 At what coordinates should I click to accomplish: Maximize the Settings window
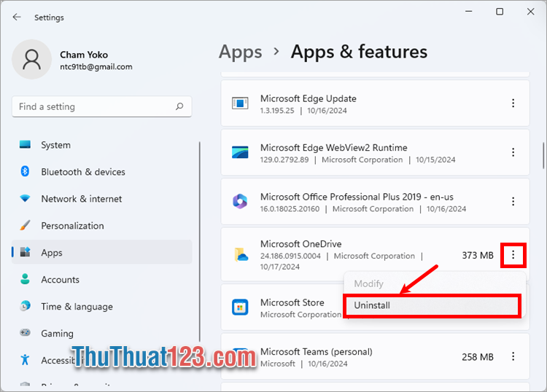point(500,12)
